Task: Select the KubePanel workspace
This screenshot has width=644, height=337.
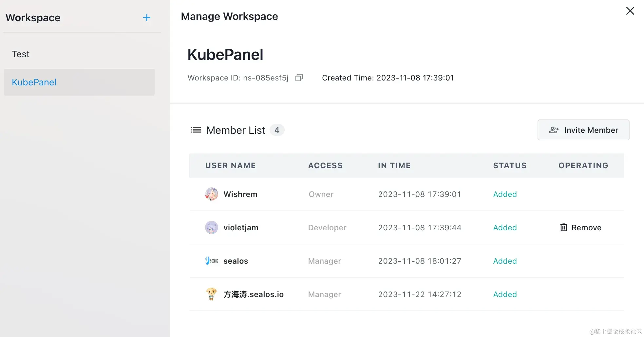Action: (79, 82)
